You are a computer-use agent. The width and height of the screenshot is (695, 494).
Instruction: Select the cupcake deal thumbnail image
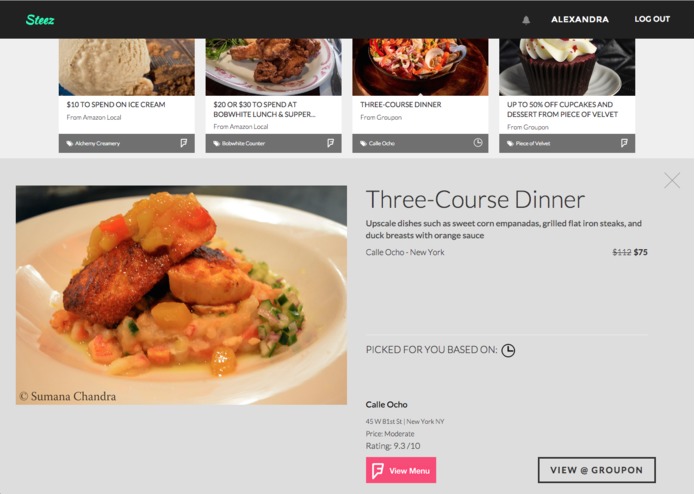[x=567, y=67]
